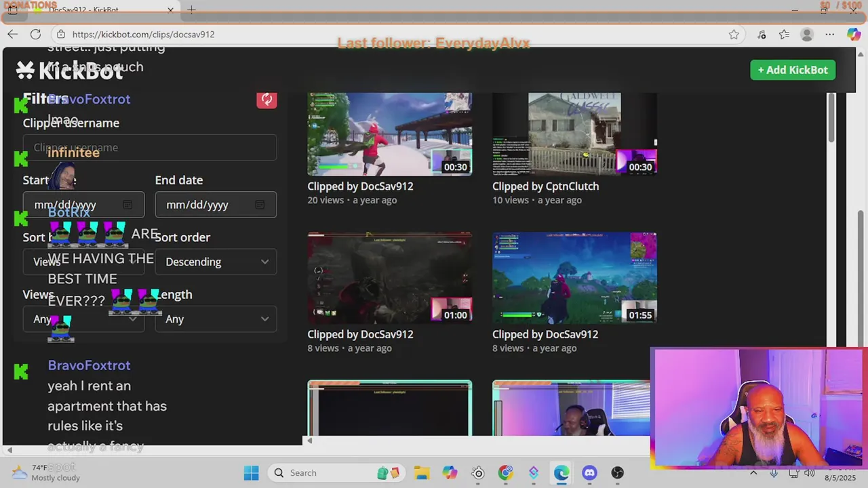Open 01:55 night clip thumbnail

pos(574,278)
